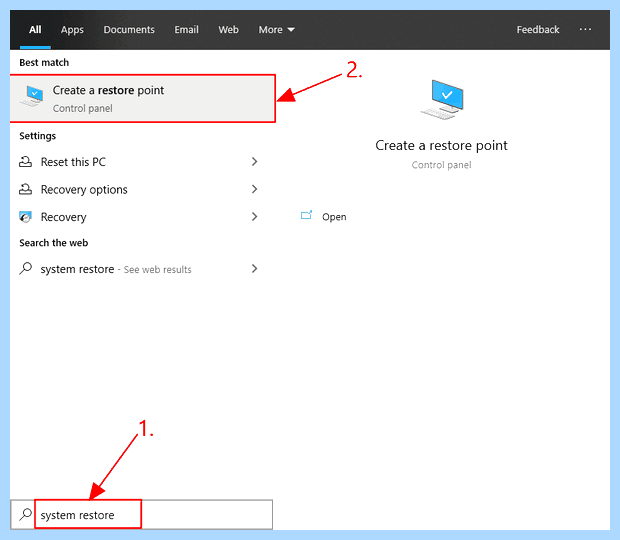Image resolution: width=620 pixels, height=540 pixels.
Task: Click the Recovery options icon
Action: point(26,189)
